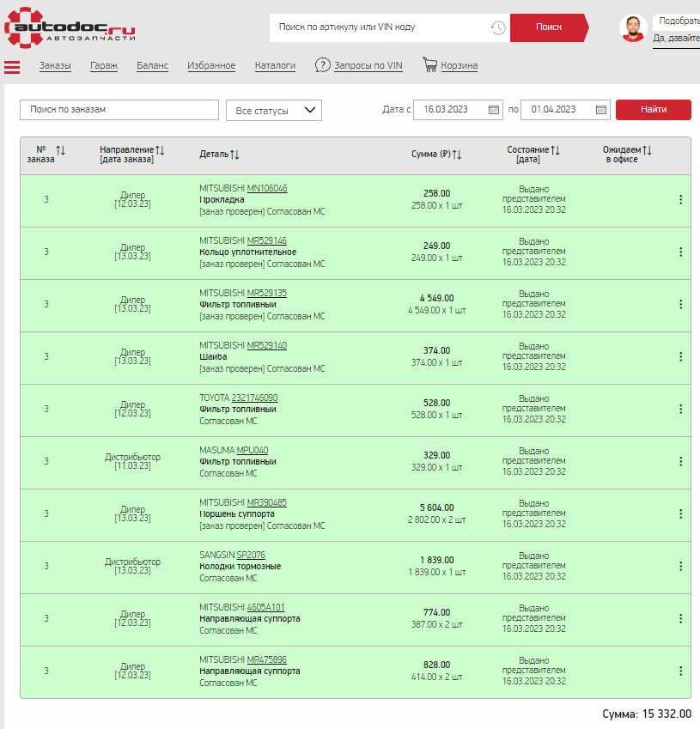Open three-dot menu for 4605A101 row
Image resolution: width=700 pixels, height=729 pixels.
click(680, 619)
